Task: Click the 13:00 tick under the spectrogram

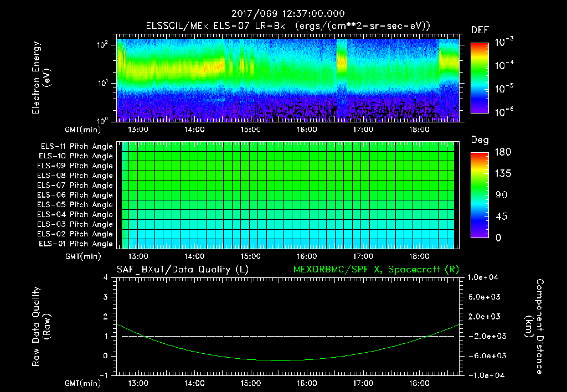Action: 138,130
